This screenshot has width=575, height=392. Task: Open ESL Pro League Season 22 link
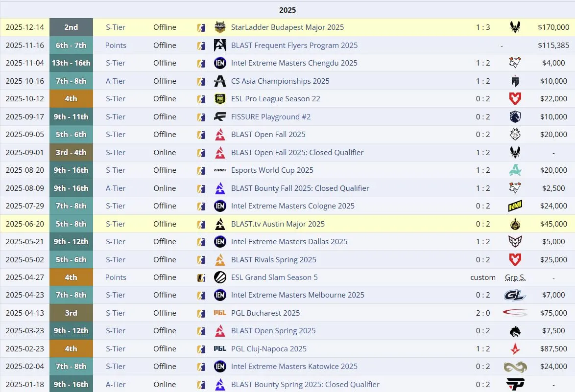point(275,98)
